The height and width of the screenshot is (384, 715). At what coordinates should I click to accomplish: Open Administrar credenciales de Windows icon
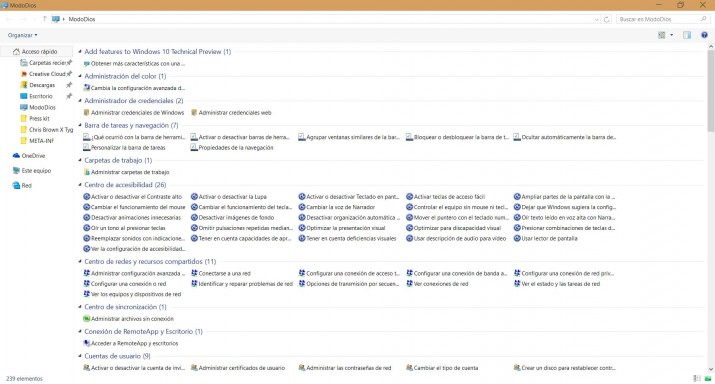[87, 113]
